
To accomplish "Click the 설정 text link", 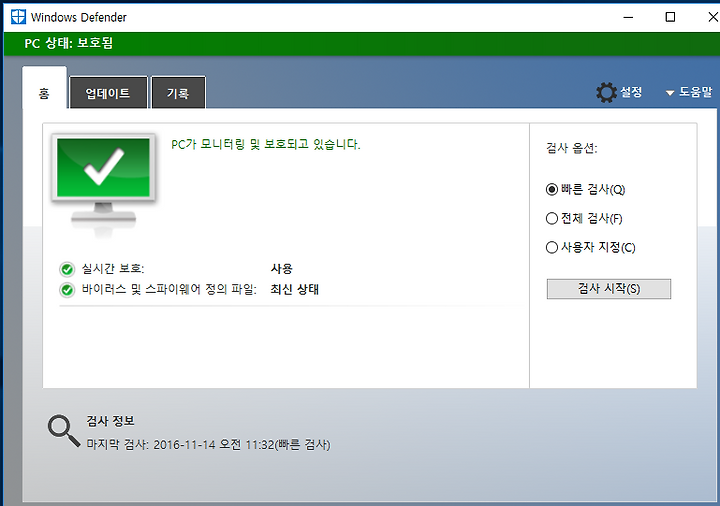I will tap(631, 92).
